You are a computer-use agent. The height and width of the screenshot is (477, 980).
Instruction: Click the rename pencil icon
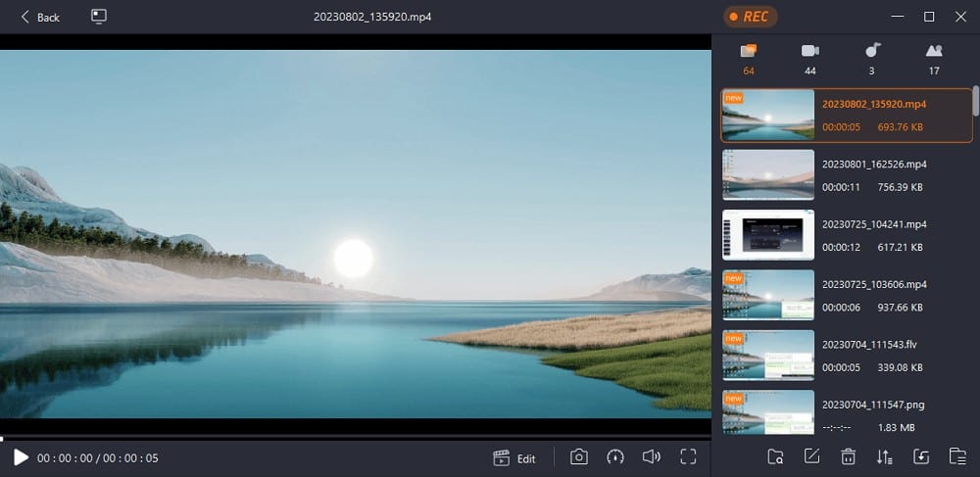(811, 456)
